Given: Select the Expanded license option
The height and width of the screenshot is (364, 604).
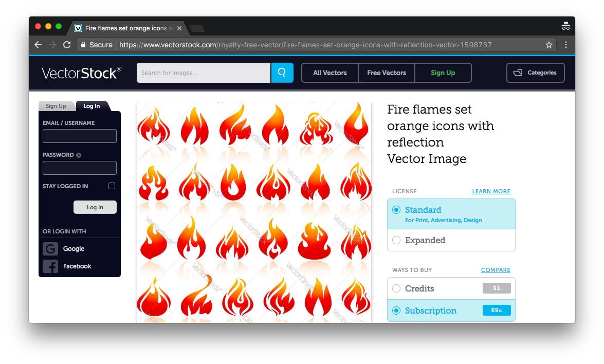Looking at the screenshot, I should point(396,240).
